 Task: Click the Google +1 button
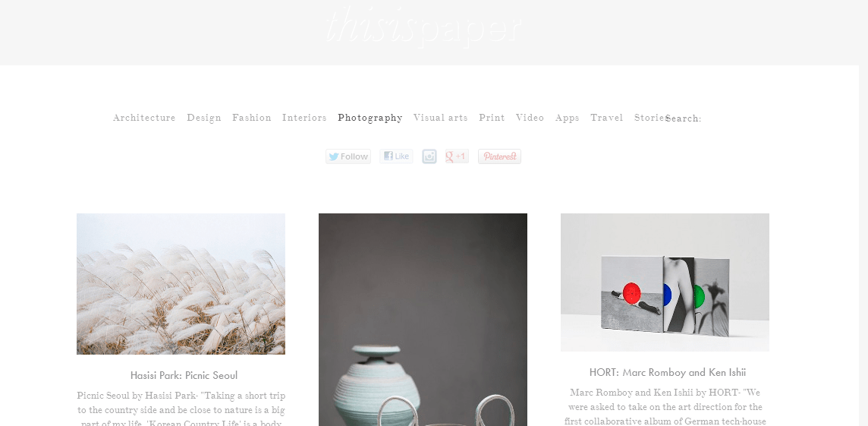coord(458,156)
